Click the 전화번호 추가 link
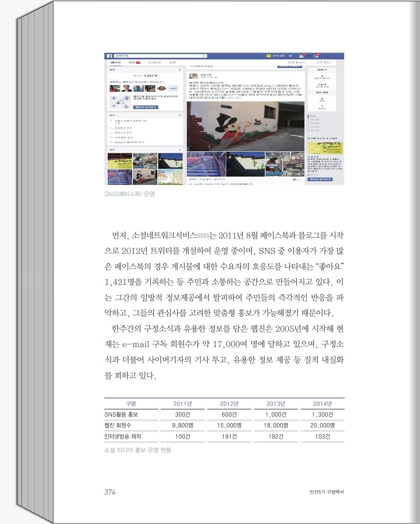This screenshot has width=420, height=524. tap(123, 128)
